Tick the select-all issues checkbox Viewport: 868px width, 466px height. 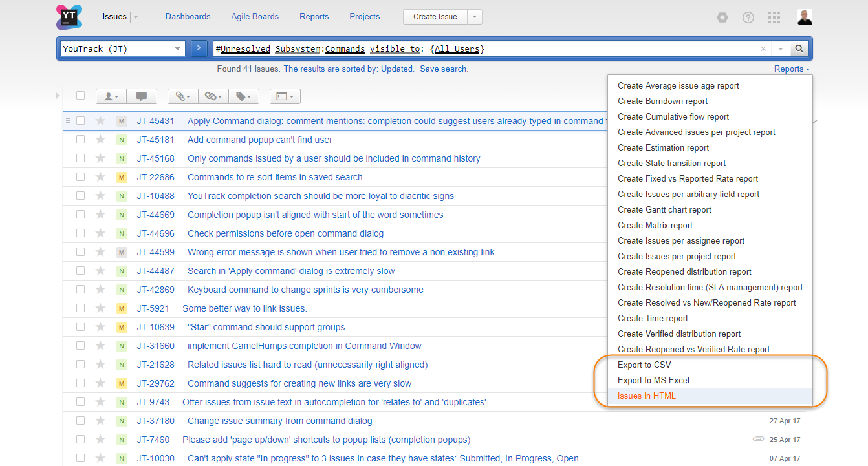(81, 96)
